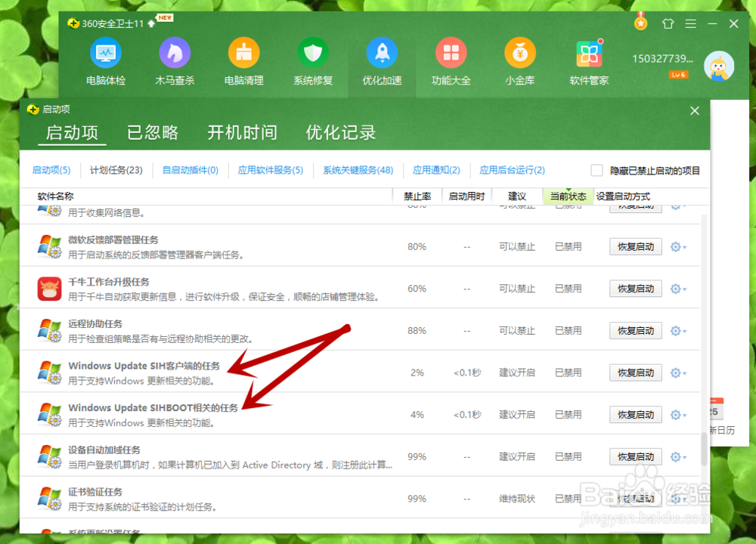Viewport: 756px width, 544px height.
Task: Open 木马查杀 trojan scan icon
Action: click(175, 53)
